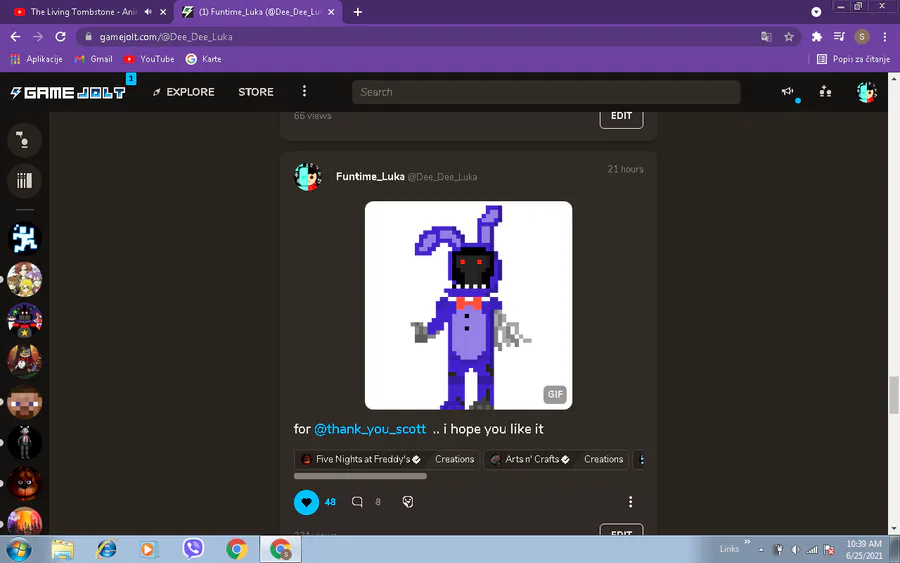Open the Chrome extensions puzzle icon
The height and width of the screenshot is (563, 900).
point(816,37)
